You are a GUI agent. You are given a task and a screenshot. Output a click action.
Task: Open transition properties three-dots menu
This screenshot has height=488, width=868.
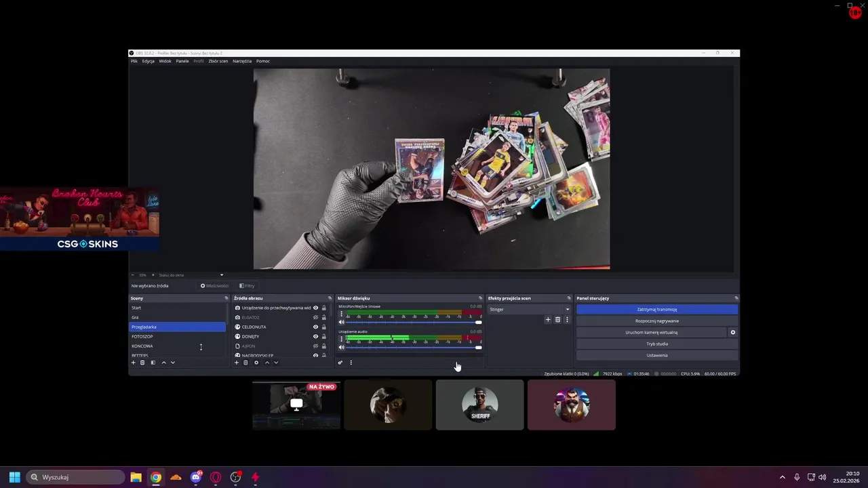point(567,320)
